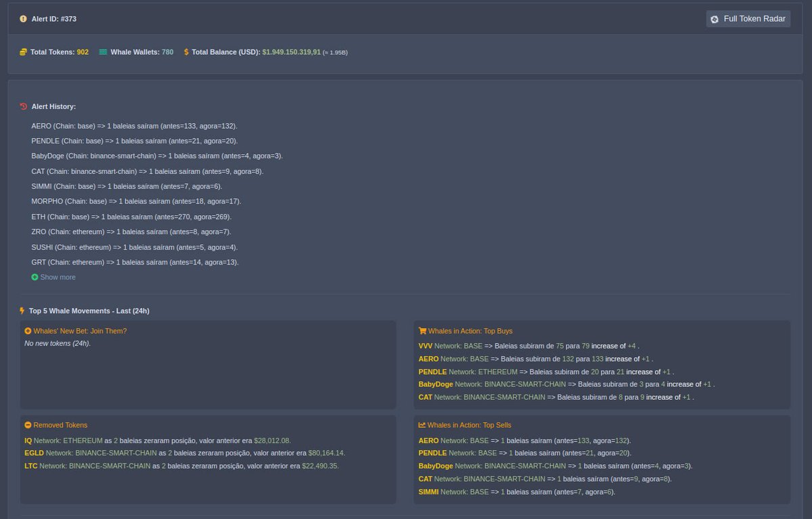The image size is (812, 519).
Task: Click the SUSHI alert history row
Action: tap(134, 247)
